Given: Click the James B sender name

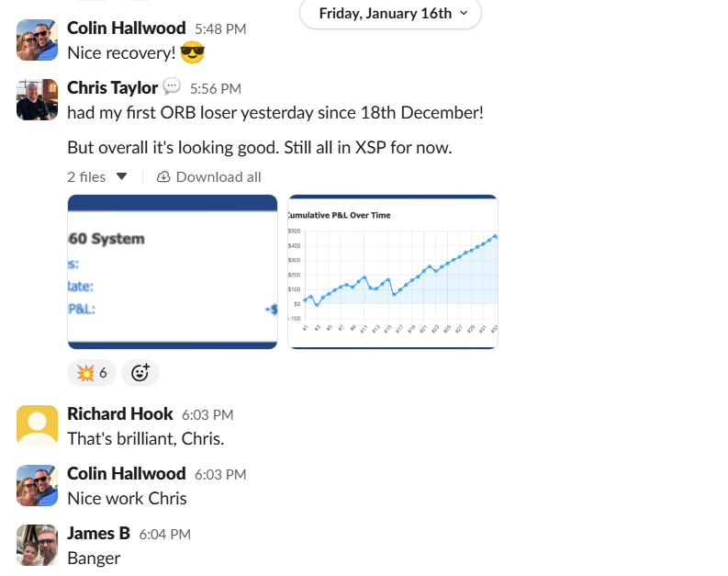Looking at the screenshot, I should [98, 533].
